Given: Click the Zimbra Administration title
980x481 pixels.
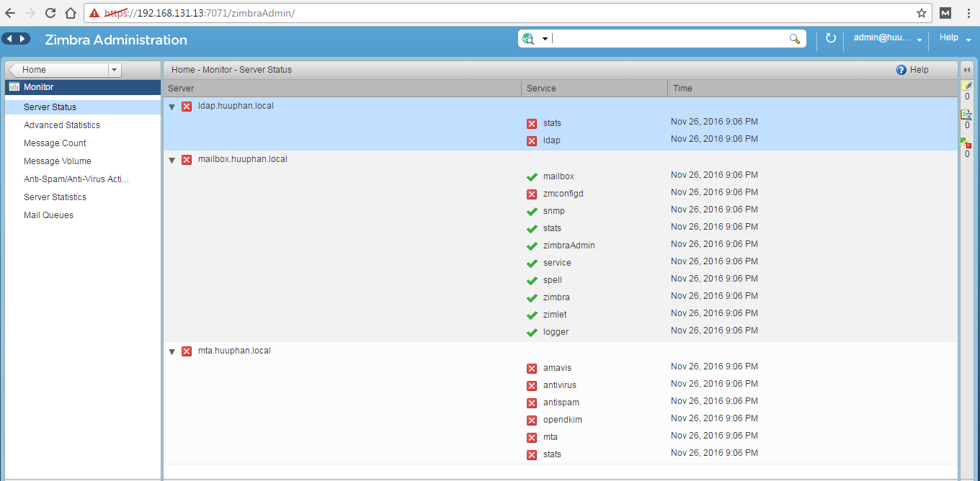Looking at the screenshot, I should click(116, 40).
